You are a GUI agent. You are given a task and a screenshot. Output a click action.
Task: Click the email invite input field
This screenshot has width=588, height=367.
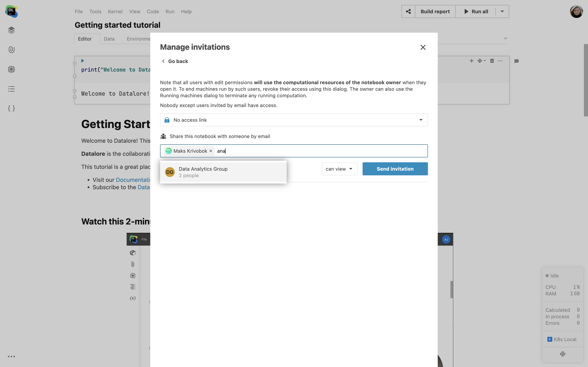tap(316, 151)
